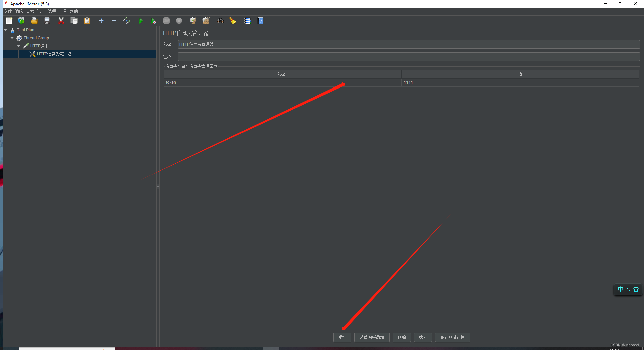Image resolution: width=644 pixels, height=350 pixels.
Task: Select Test Plan label in tree
Action: click(26, 30)
